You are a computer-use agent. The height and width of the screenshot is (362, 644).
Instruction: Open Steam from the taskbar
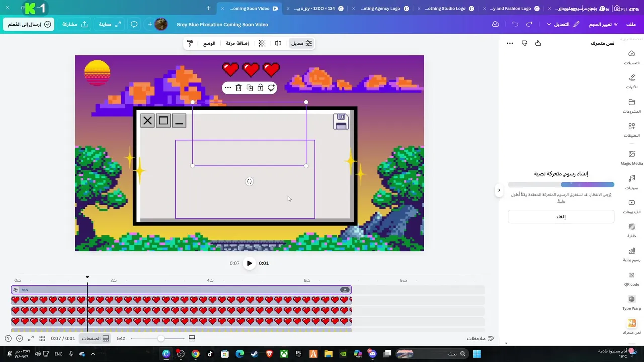pyautogui.click(x=254, y=354)
